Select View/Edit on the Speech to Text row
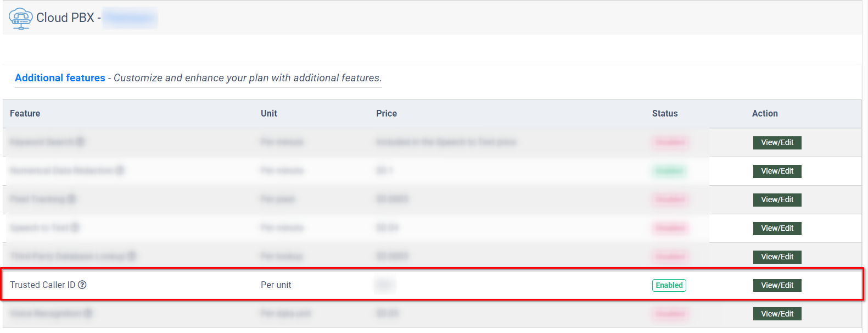Image resolution: width=868 pixels, height=333 pixels. pos(777,228)
